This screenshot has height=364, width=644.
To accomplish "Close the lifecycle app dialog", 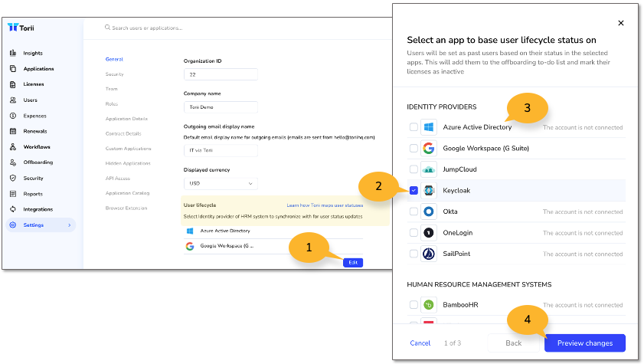I will point(621,23).
